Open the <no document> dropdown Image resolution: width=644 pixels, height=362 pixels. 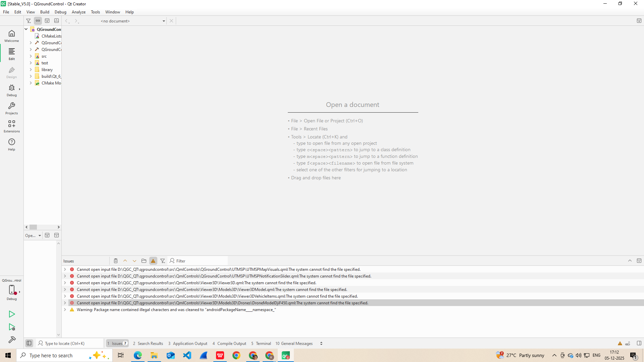pyautogui.click(x=164, y=21)
